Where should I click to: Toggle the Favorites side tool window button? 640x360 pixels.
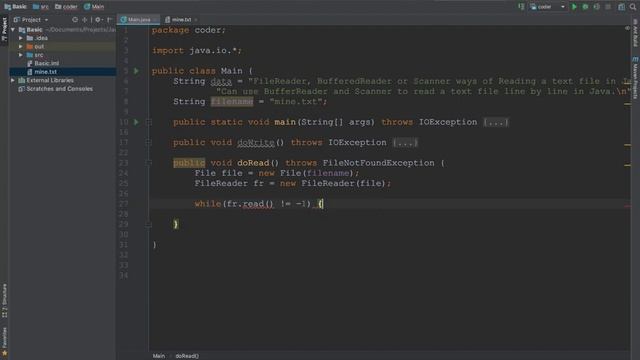pyautogui.click(x=4, y=341)
